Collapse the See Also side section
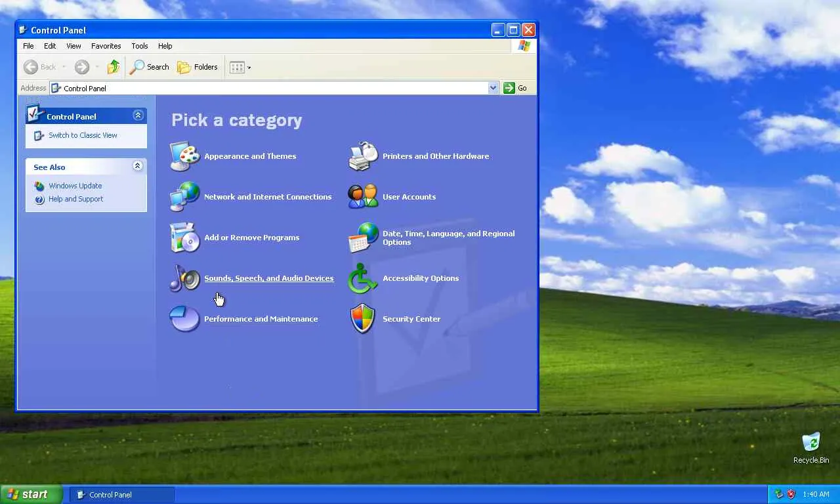840x504 pixels. [x=138, y=166]
